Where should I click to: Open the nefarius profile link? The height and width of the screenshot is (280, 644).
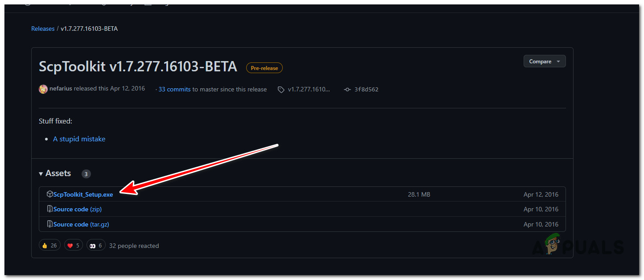point(61,89)
